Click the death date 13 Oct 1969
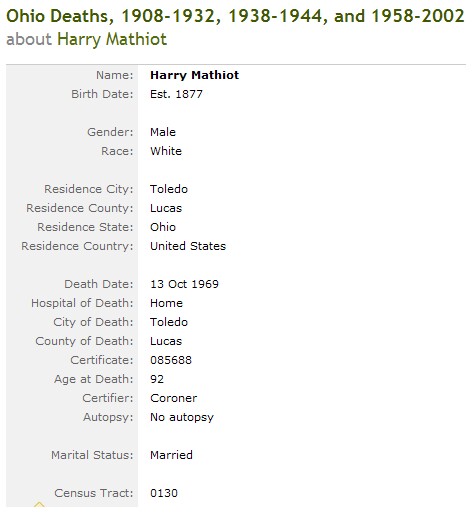The image size is (474, 513). click(x=184, y=284)
